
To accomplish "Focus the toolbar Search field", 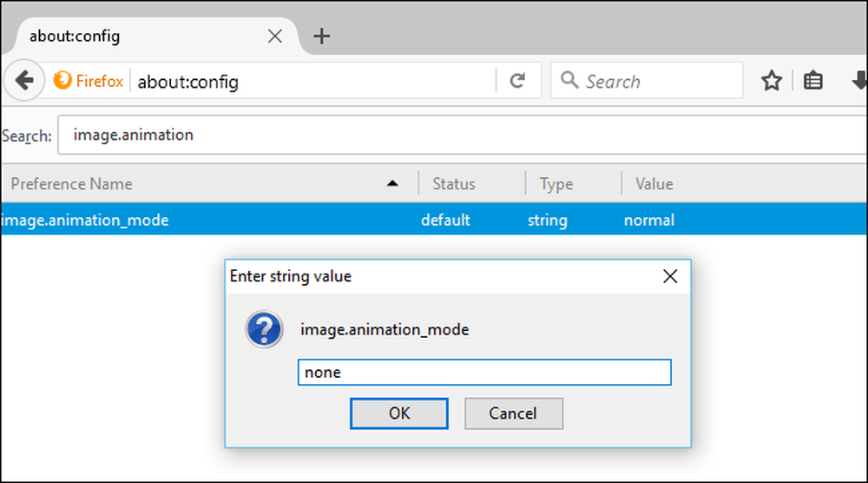I will pos(647,81).
